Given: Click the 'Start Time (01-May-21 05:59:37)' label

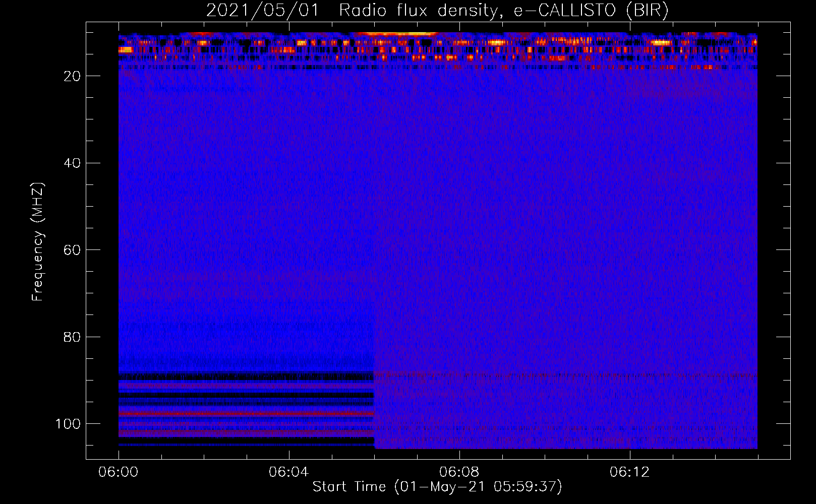Looking at the screenshot, I should click(x=437, y=487).
